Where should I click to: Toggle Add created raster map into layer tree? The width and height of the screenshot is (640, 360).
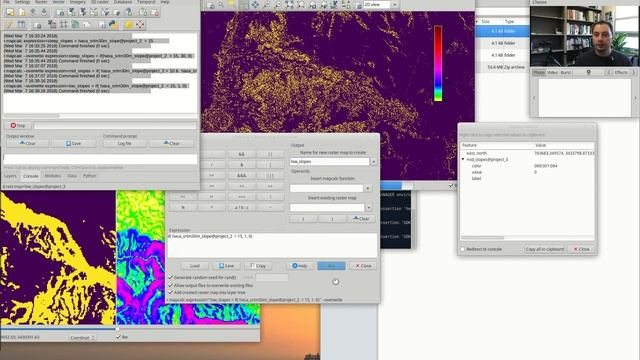pyautogui.click(x=171, y=293)
